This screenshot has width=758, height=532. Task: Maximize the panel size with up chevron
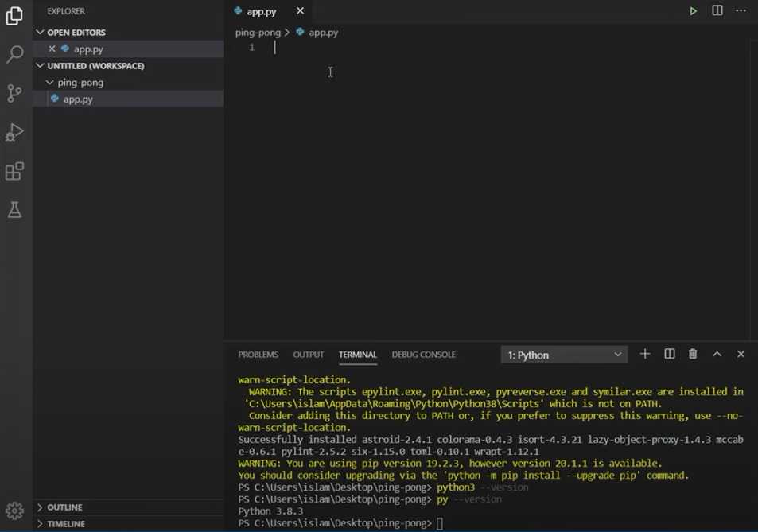coord(717,354)
